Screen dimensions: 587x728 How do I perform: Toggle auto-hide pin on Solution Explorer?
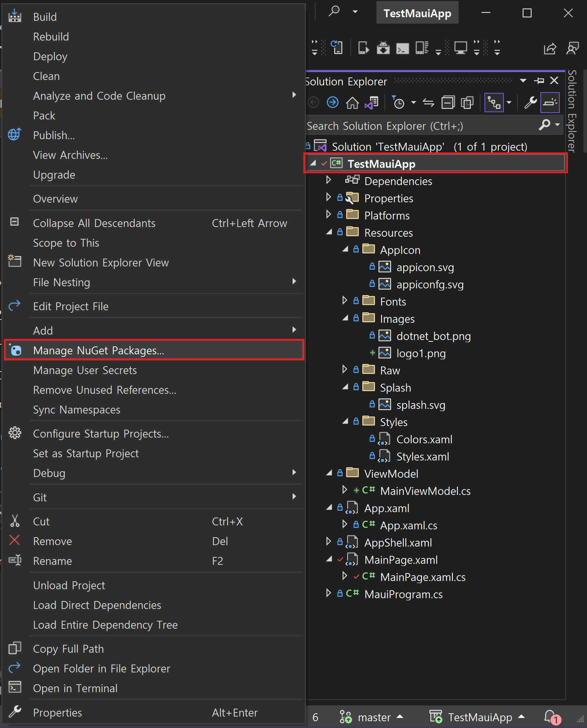[539, 81]
